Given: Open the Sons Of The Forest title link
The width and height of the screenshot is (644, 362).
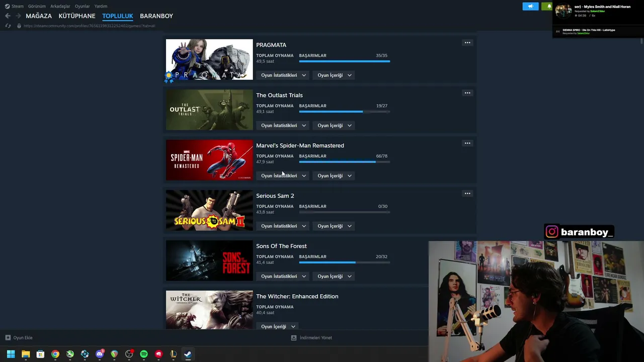Looking at the screenshot, I should point(281,246).
